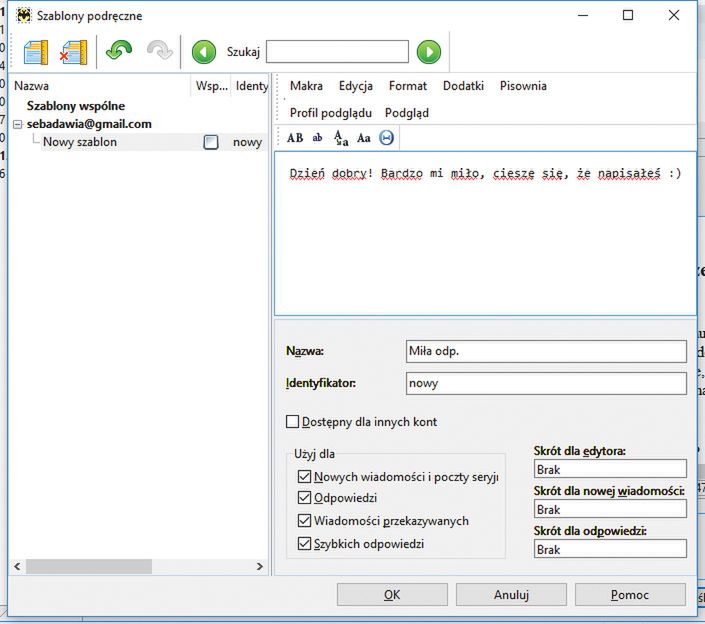Click the delete template icon
The height and width of the screenshot is (624, 705).
click(74, 52)
